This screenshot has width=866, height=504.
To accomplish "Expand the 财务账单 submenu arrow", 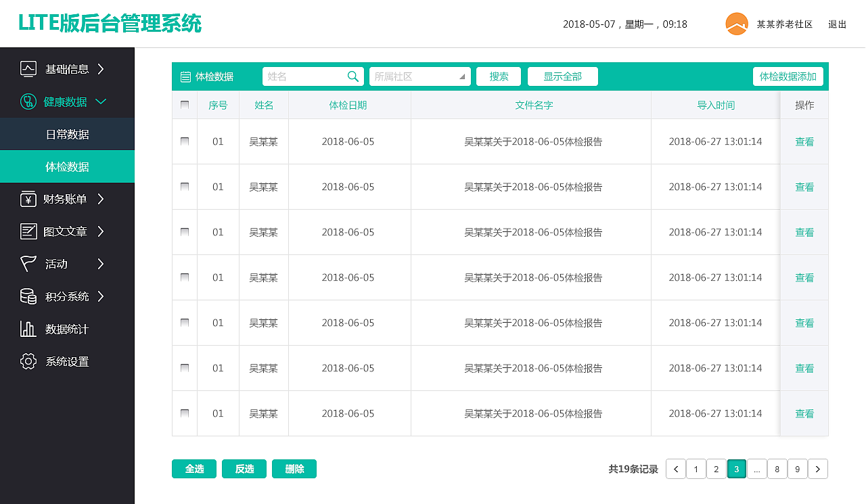I will point(101,199).
